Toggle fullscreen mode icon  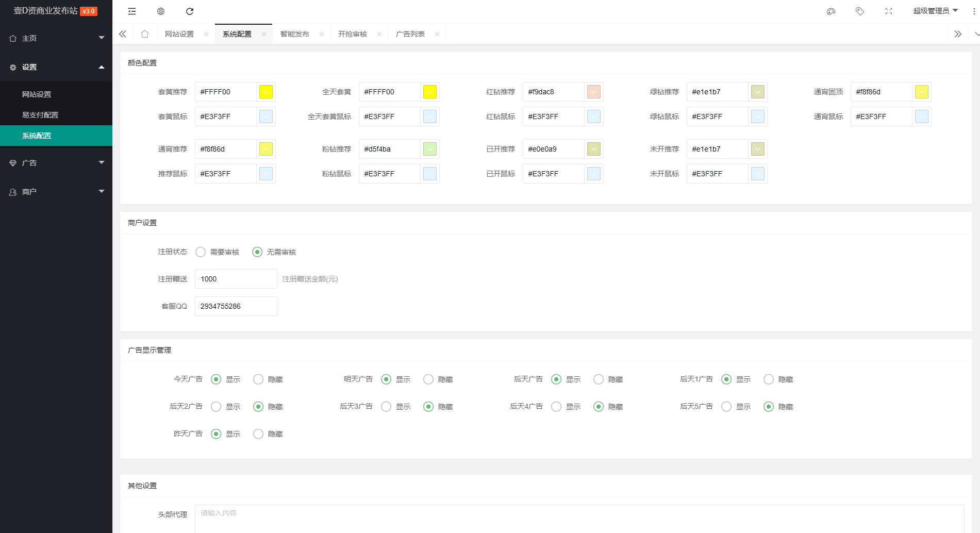point(889,11)
